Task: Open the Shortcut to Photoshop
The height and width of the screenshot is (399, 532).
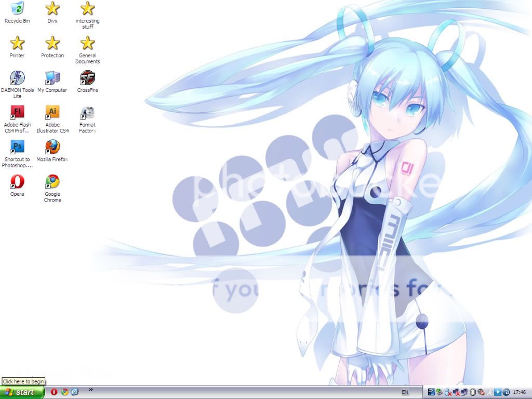Action: click(17, 147)
